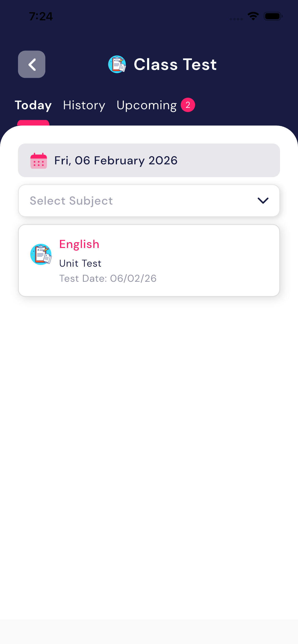The width and height of the screenshot is (298, 644).
Task: Switch to the Today tab
Action: click(x=33, y=105)
